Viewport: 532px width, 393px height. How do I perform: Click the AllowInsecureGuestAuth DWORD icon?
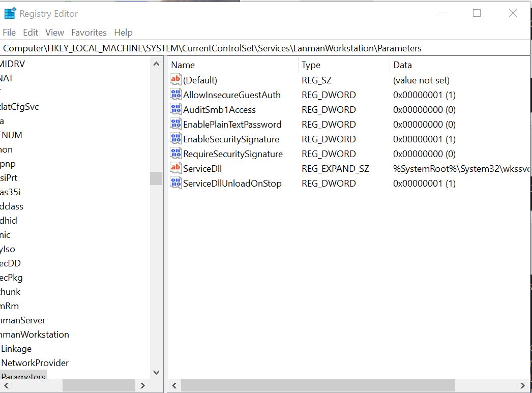[x=176, y=95]
